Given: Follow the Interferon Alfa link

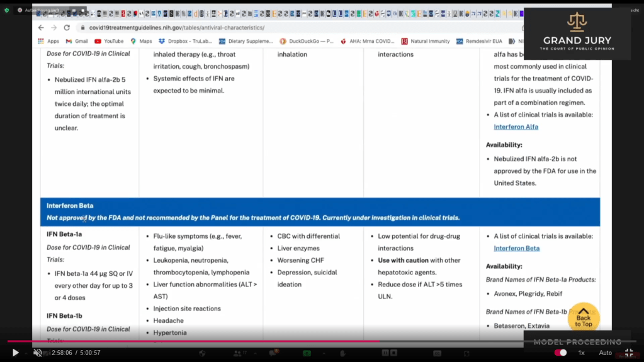Looking at the screenshot, I should [516, 127].
